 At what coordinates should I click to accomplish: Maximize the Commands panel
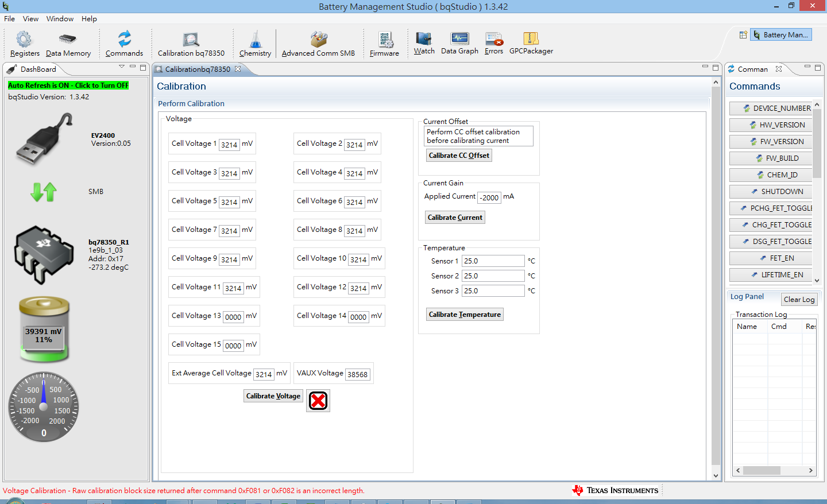[x=818, y=67]
